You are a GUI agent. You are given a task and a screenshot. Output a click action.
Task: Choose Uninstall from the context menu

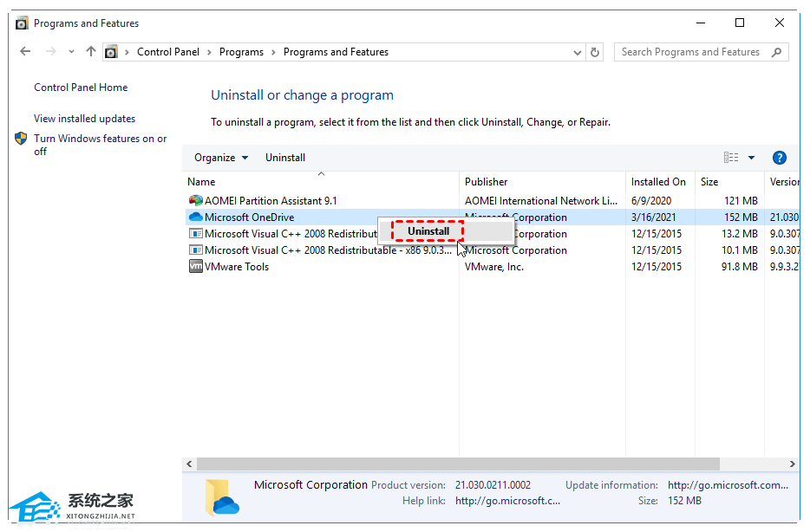click(428, 231)
